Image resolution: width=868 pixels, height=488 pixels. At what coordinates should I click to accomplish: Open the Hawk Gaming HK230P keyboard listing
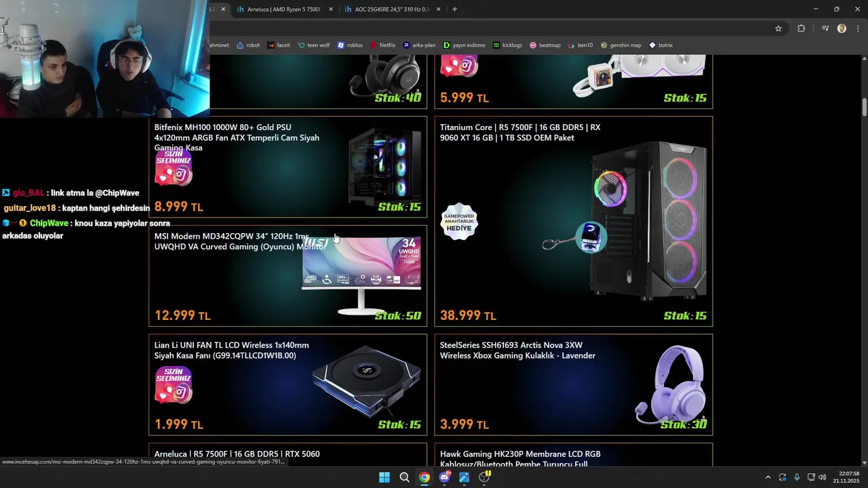520,458
